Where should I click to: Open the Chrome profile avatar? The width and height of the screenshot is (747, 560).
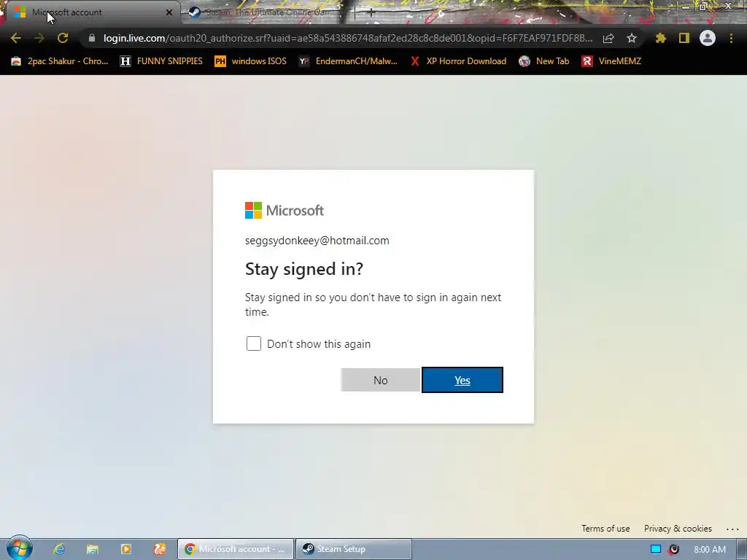click(708, 38)
